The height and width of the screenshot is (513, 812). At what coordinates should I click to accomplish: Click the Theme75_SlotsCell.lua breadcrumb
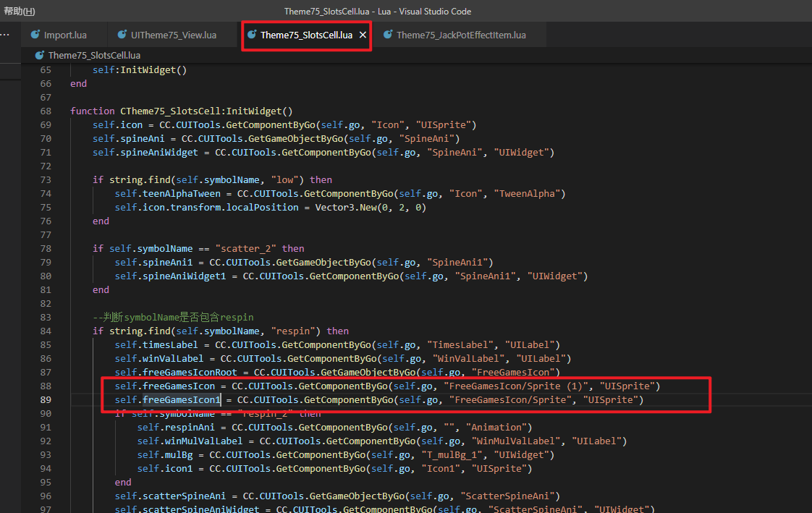click(94, 55)
